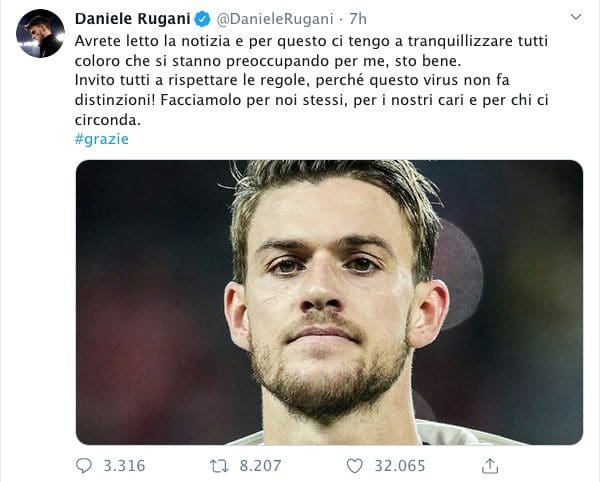Open the Daniele Rugani display name
Viewport: 600px width, 482px height.
click(132, 18)
